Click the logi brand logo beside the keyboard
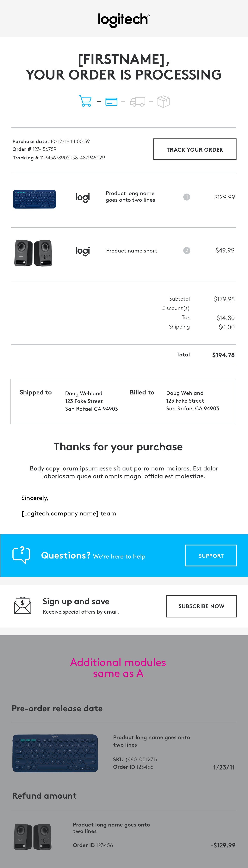This screenshot has height=868, width=248. (83, 197)
